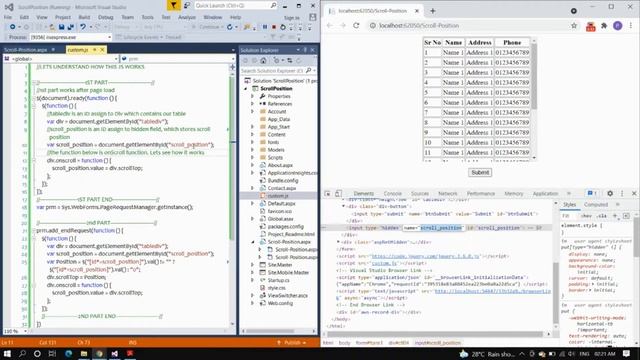
Task: Select custom.js in Solution Explorer
Action: pyautogui.click(x=278, y=196)
